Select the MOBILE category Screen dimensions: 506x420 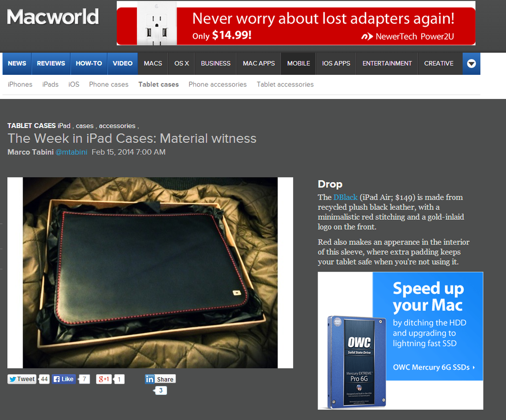[x=298, y=63]
